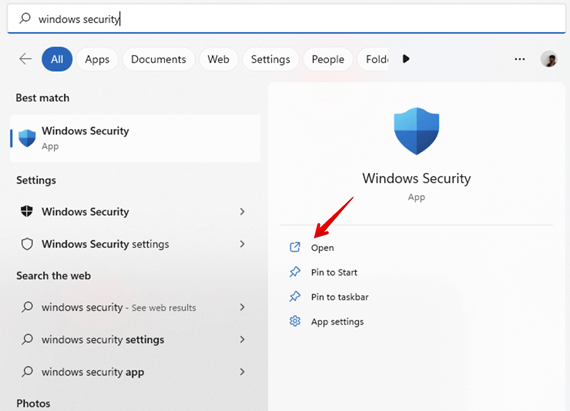
Task: Switch to the Settings filter tab
Action: [270, 59]
